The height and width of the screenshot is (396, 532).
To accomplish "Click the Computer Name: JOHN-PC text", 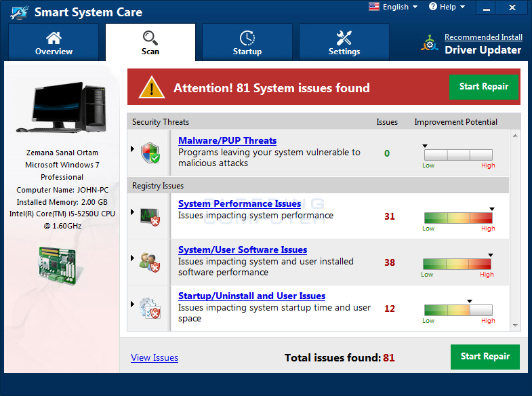I will (62, 190).
